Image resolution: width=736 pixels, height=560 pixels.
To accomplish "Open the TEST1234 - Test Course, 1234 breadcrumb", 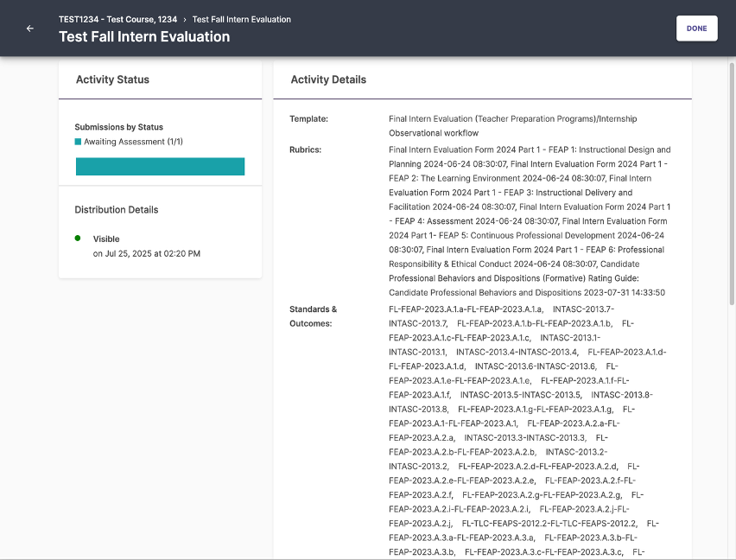I will click(x=117, y=19).
